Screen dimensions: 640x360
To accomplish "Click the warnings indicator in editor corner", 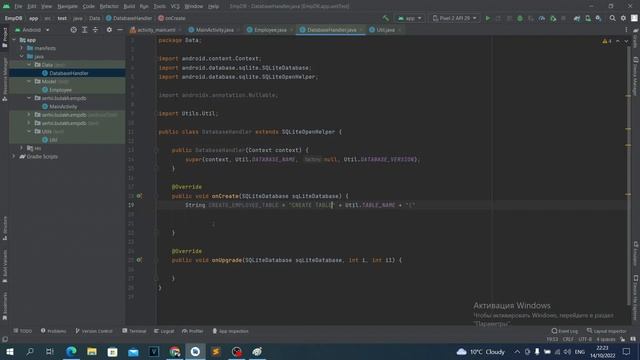I will tap(607, 41).
